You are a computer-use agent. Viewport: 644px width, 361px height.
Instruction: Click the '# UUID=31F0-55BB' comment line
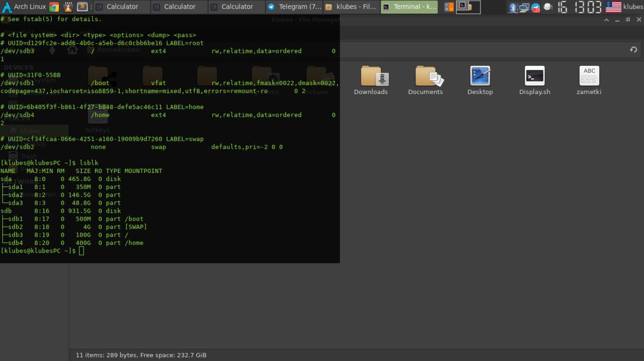[31, 75]
